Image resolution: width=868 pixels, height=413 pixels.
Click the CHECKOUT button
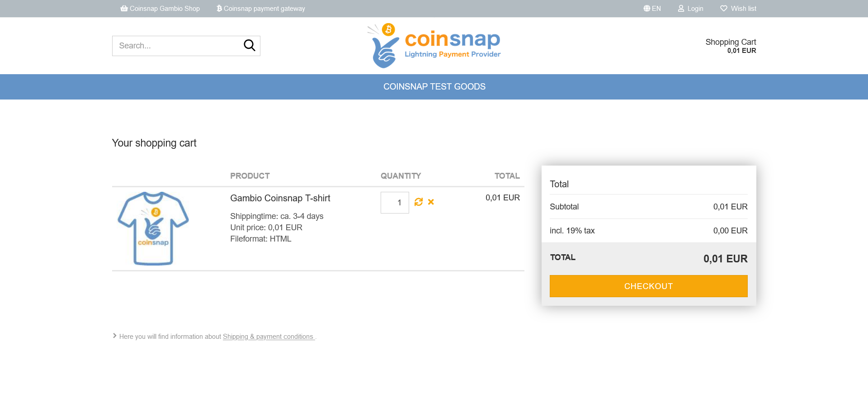[x=648, y=286]
